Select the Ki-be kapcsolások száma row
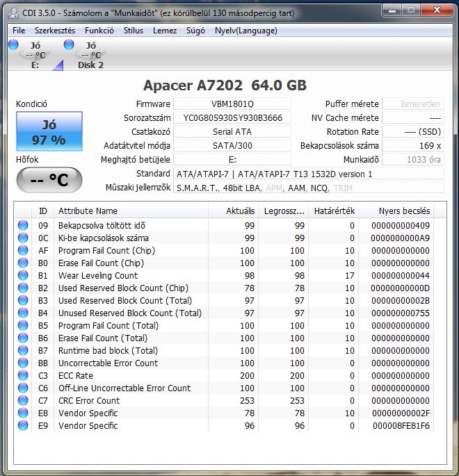The height and width of the screenshot is (476, 459). click(x=224, y=238)
